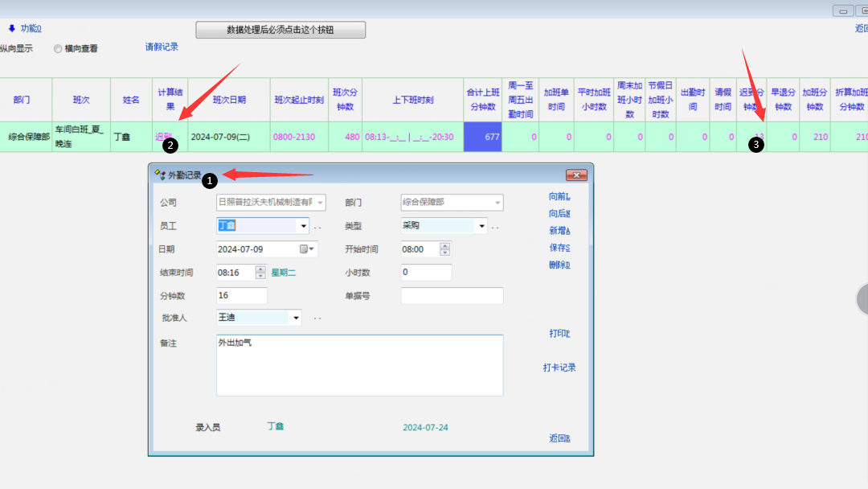Screen dimensions: 868x489
Task: Click the 备注 text area
Action: [359, 365]
